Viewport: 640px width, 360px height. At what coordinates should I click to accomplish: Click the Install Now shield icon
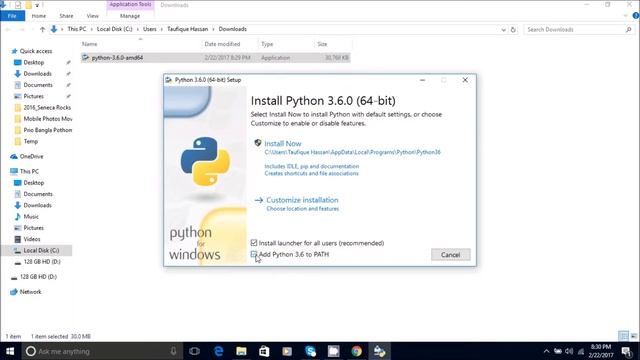coord(258,143)
